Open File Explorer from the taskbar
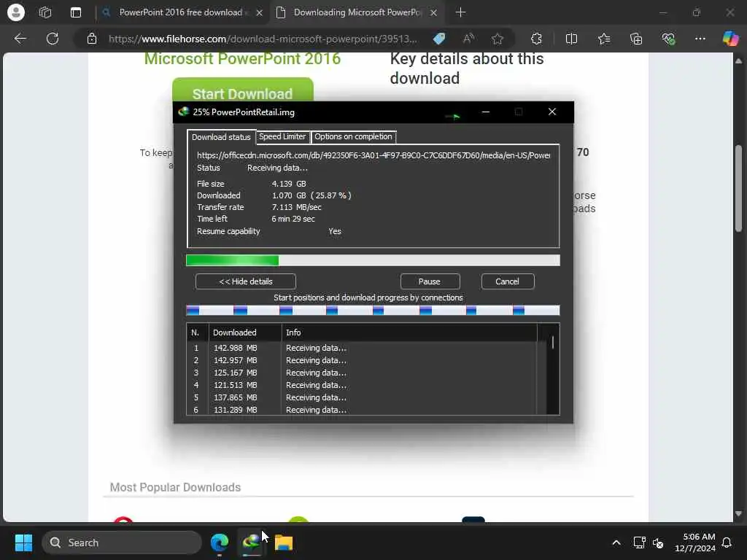The height and width of the screenshot is (560, 747). (284, 542)
